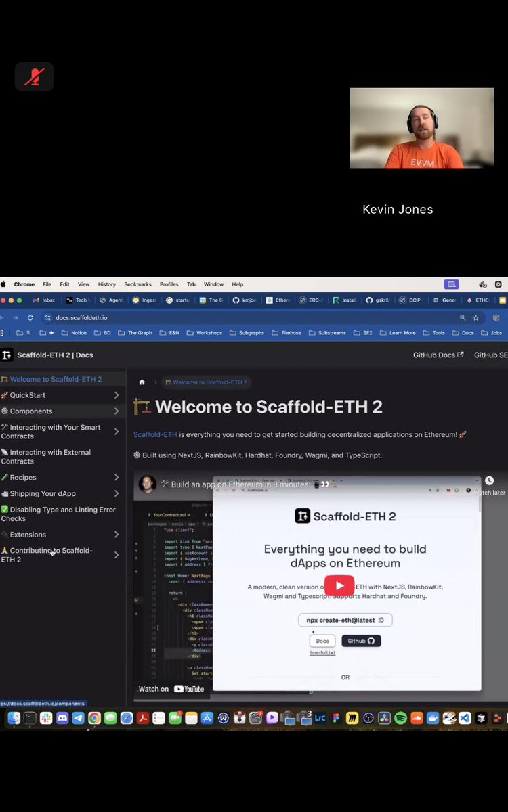Click the breadcrumb home icon
Screen dimensions: 508x812
(x=142, y=382)
